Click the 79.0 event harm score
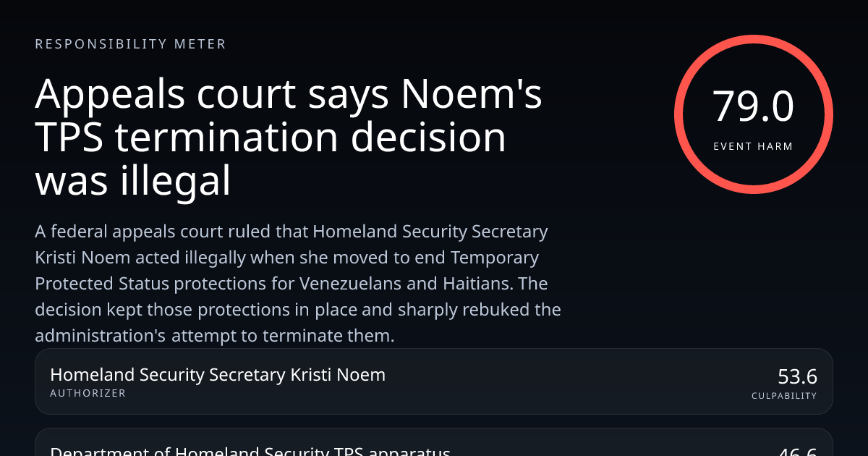This screenshot has width=868, height=456. click(753, 107)
